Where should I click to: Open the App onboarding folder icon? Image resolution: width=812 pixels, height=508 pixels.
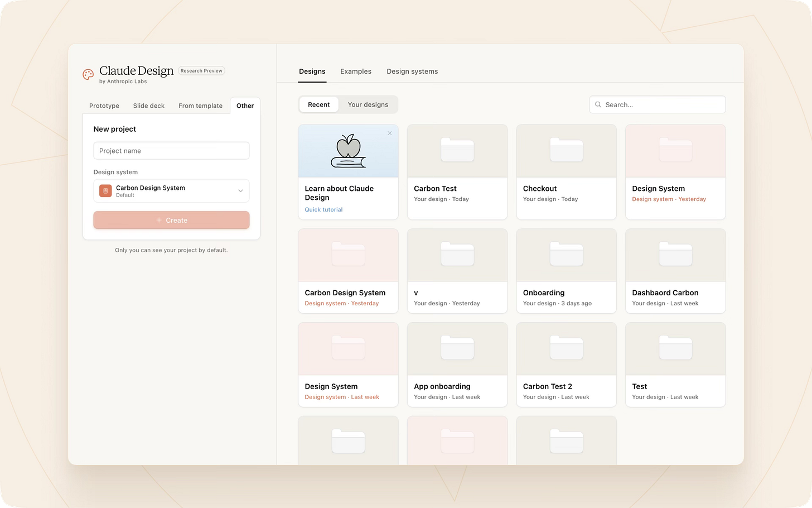click(x=457, y=348)
